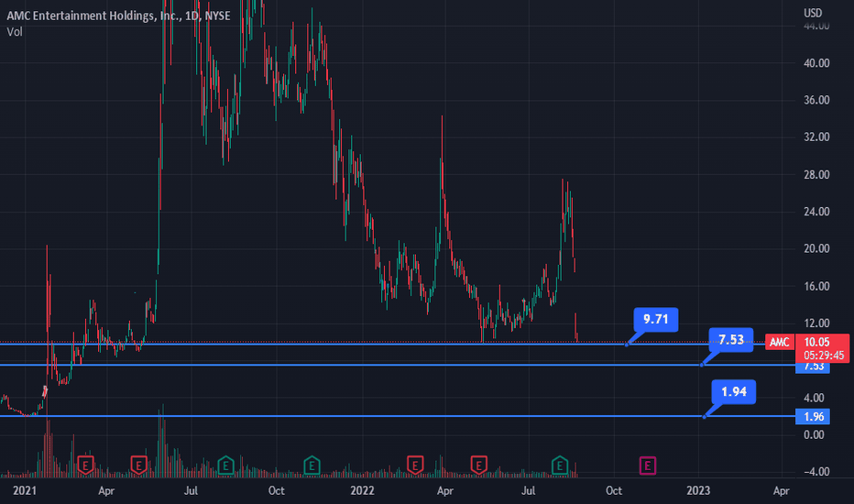The width and height of the screenshot is (854, 504).
Task: Open the red earnings marker before Apr 2021
Action: tap(85, 466)
